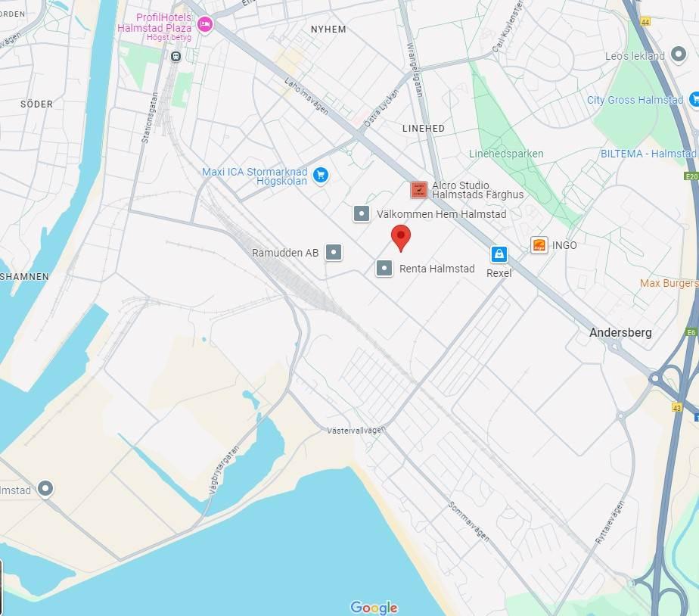The height and width of the screenshot is (616, 699).
Task: Click the Google logo at bottom
Action: (x=374, y=608)
